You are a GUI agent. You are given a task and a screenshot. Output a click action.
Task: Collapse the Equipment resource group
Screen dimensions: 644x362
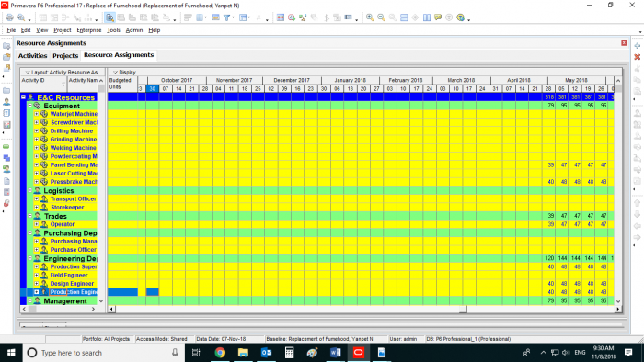point(30,106)
